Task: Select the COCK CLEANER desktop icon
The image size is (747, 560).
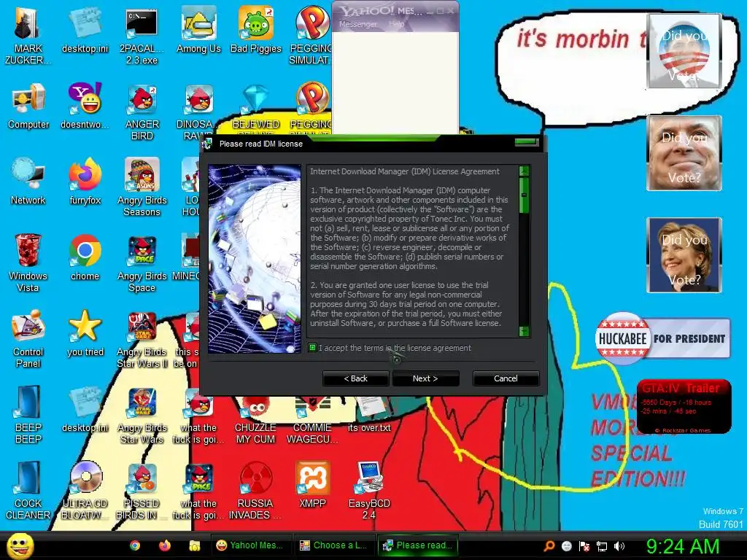Action: point(28,491)
